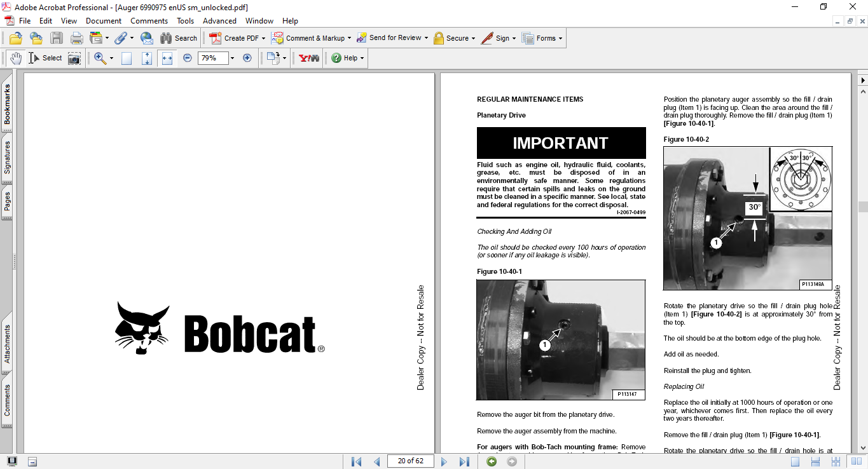
Task: Click the plus zoom in button
Action: click(x=247, y=58)
